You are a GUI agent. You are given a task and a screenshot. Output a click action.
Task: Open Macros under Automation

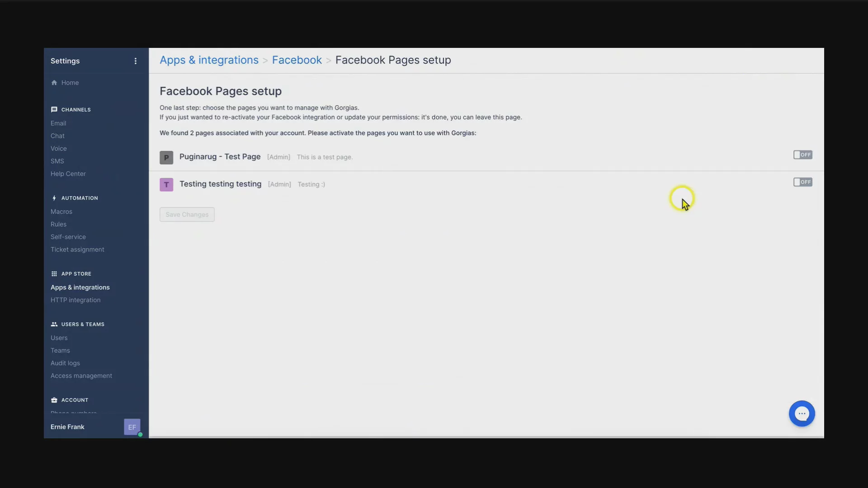pyautogui.click(x=61, y=212)
